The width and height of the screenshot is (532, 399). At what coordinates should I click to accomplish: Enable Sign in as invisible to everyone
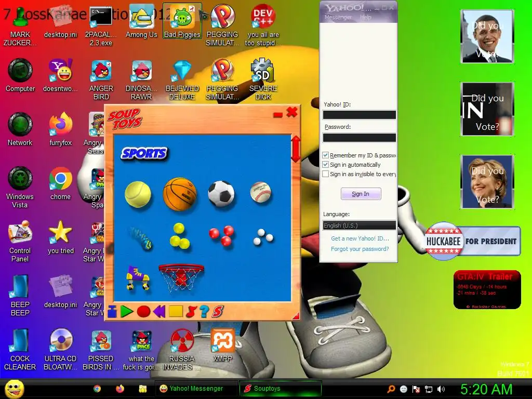tap(325, 174)
